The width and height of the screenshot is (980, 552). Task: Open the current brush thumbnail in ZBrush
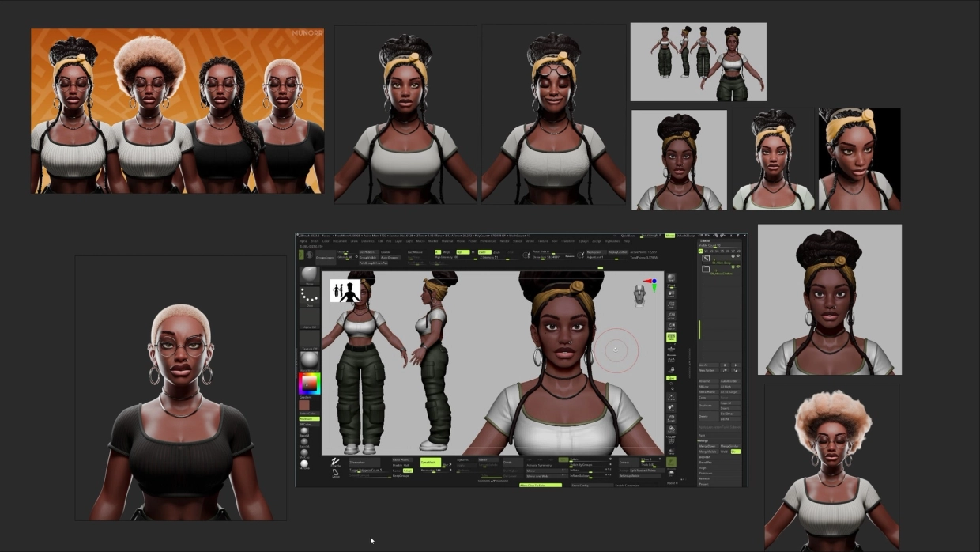point(310,274)
